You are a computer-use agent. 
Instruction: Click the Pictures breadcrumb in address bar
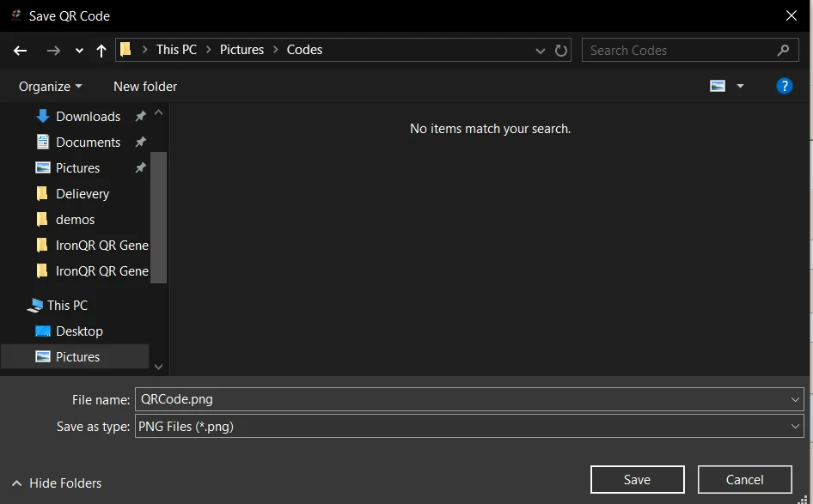coord(241,50)
